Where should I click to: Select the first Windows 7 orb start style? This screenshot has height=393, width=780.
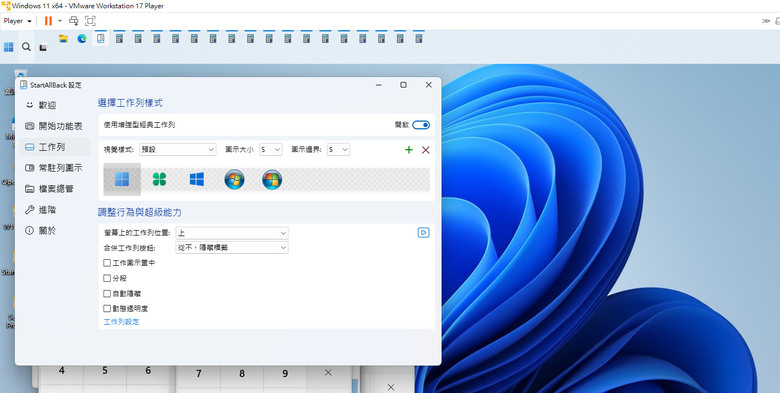(234, 180)
